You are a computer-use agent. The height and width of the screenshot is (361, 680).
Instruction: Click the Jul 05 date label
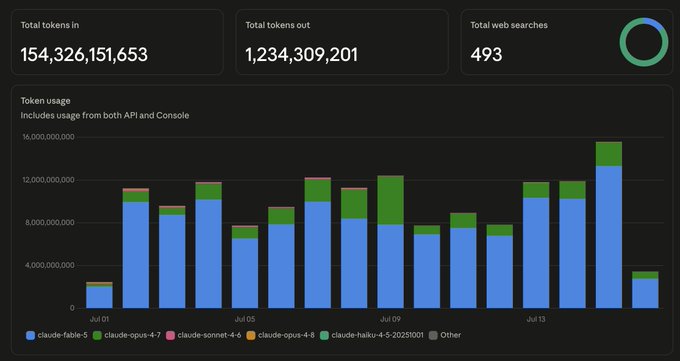pyautogui.click(x=245, y=319)
